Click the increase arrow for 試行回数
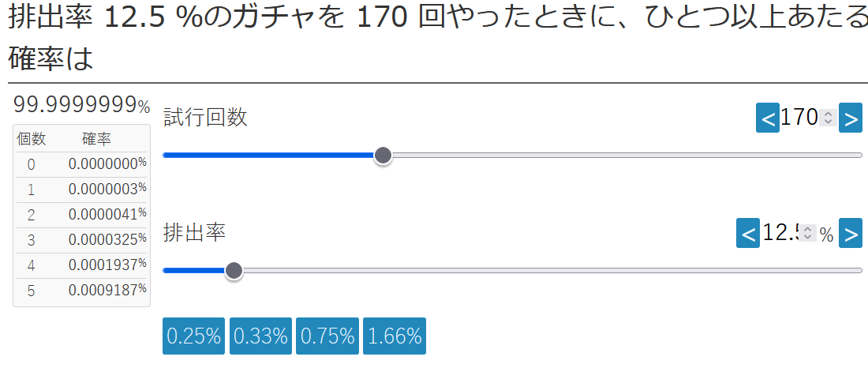Screen dimensions: 868x383 [x=850, y=118]
